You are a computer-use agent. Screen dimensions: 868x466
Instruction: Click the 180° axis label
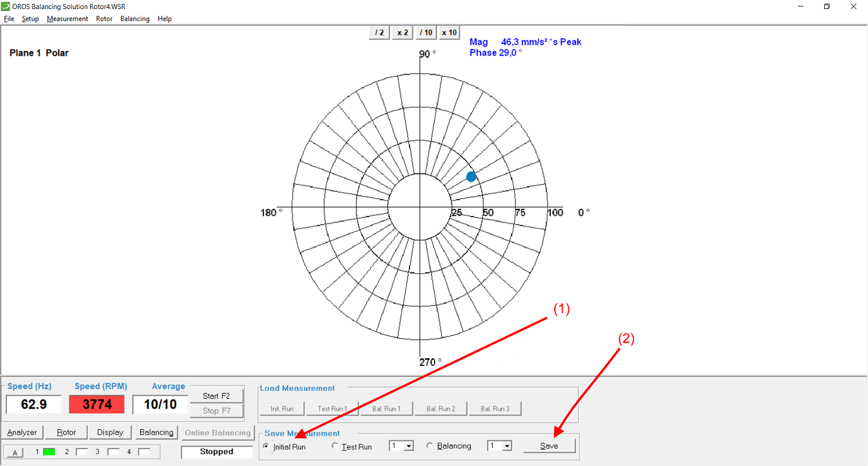271,212
